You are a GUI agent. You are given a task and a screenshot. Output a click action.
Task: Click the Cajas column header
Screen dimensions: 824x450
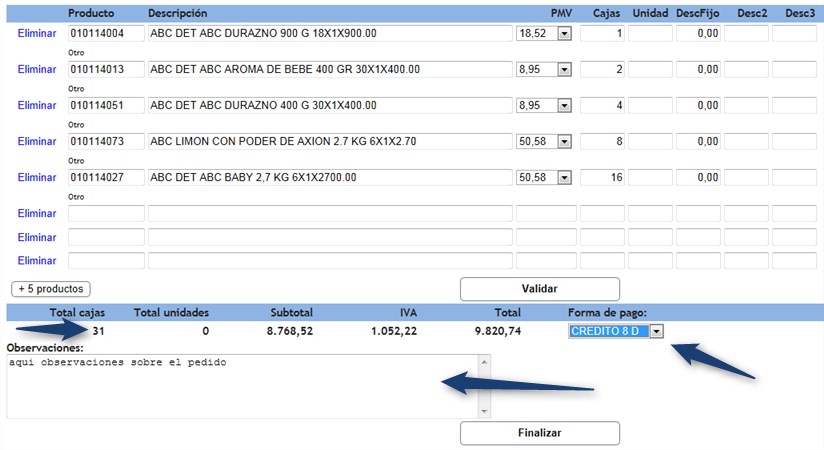[x=606, y=13]
